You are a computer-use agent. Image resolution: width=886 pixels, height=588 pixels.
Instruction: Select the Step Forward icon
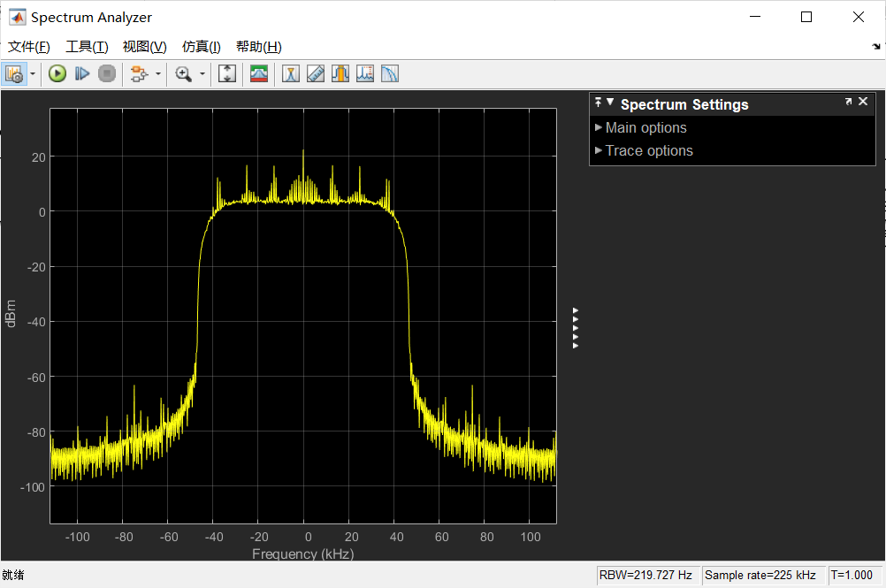pos(82,73)
